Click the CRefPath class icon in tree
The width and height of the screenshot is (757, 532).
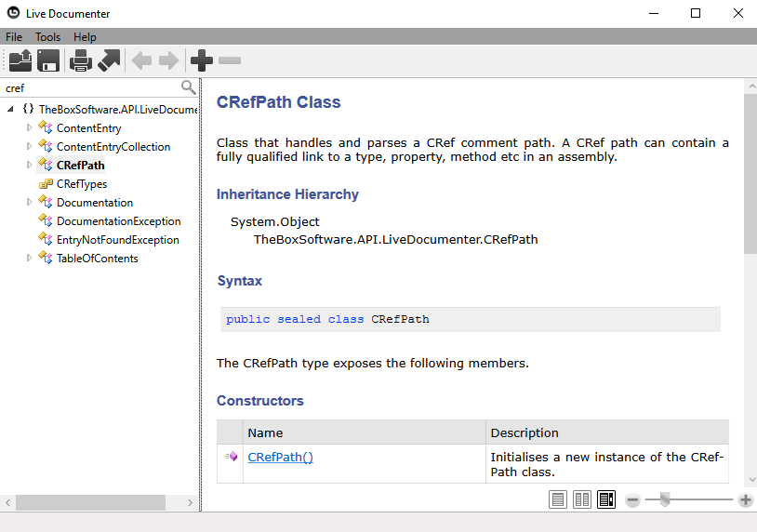click(46, 165)
